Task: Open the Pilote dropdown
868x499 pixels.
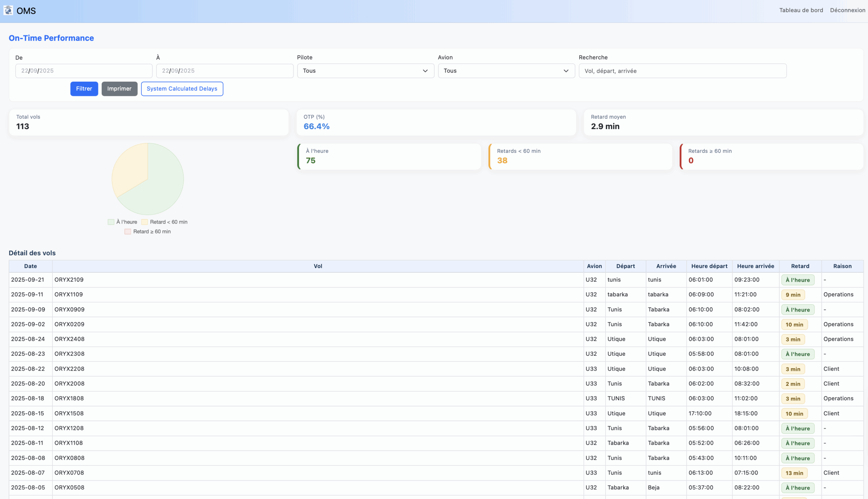Action: [x=365, y=71]
